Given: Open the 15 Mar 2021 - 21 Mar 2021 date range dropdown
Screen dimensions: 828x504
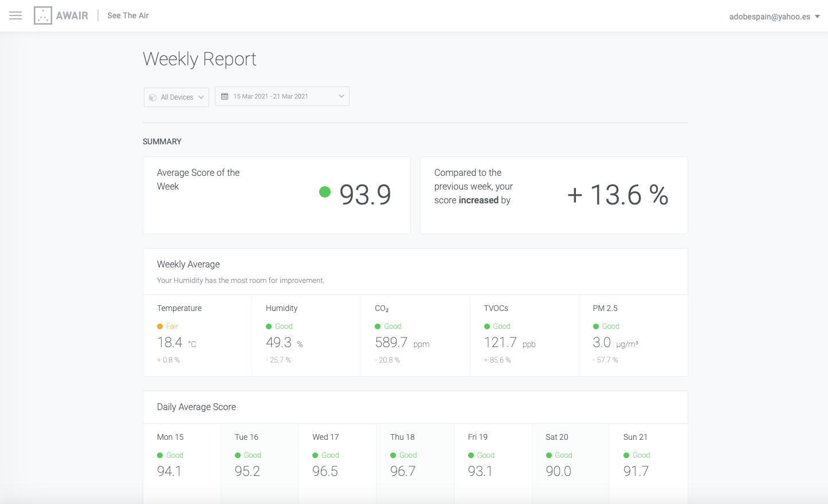Looking at the screenshot, I should point(282,96).
